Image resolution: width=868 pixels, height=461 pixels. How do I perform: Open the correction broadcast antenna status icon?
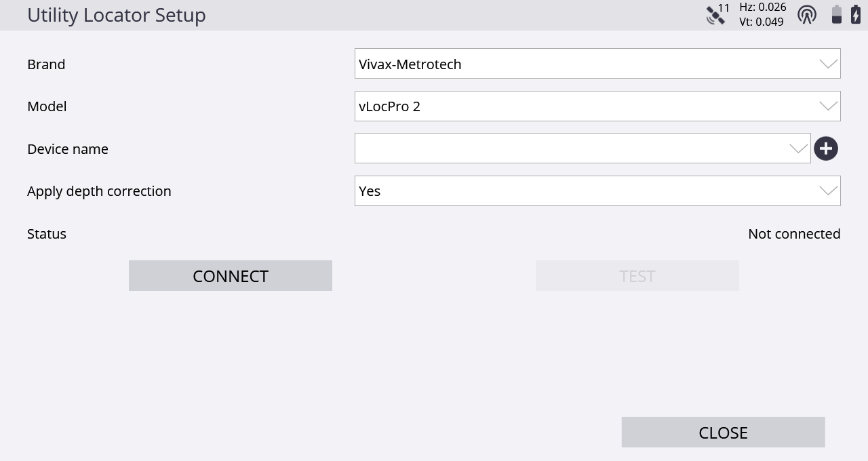(x=807, y=14)
